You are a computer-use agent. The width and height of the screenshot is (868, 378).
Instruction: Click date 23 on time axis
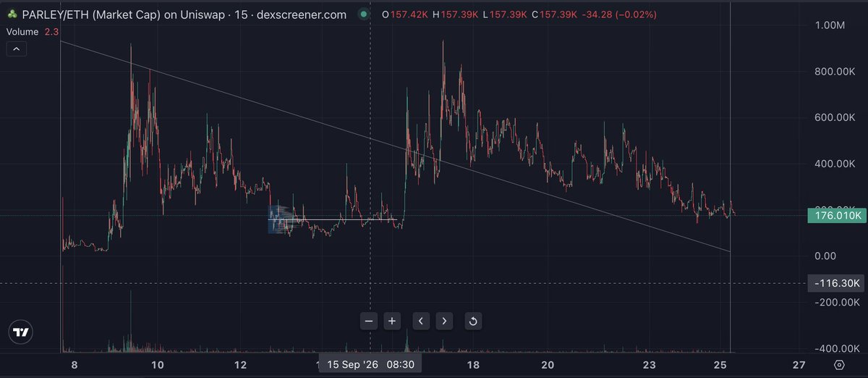649,364
